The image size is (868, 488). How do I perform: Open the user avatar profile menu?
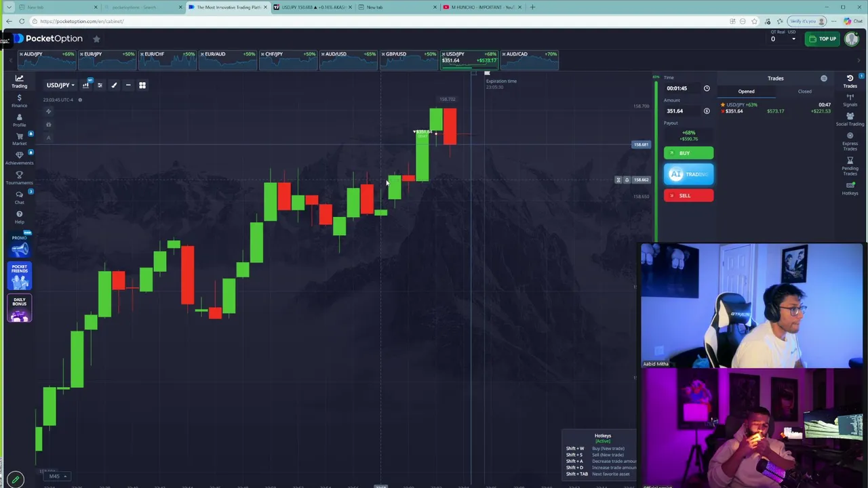[x=852, y=39]
